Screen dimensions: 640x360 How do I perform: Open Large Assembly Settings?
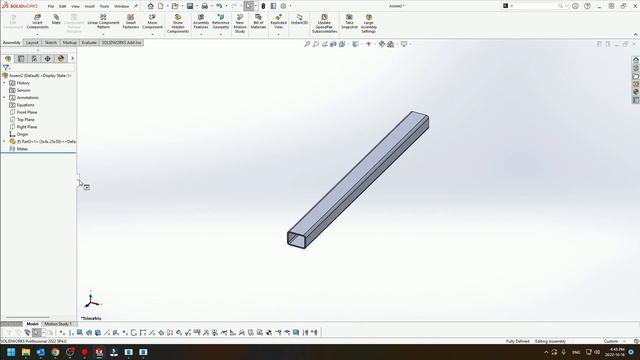pos(369,24)
